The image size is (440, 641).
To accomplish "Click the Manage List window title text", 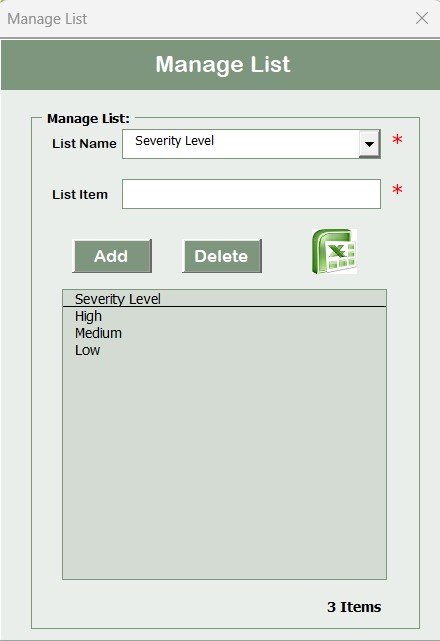I will [47, 19].
